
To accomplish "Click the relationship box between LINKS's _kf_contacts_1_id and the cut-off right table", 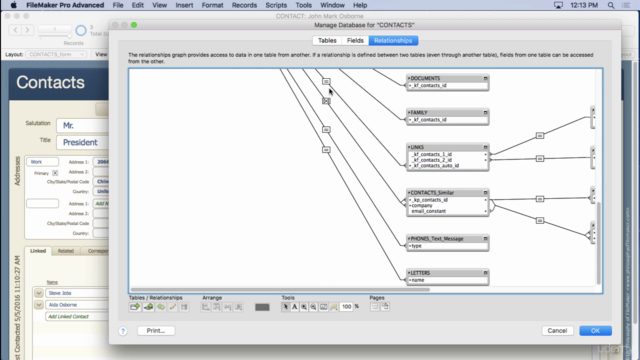I will pyautogui.click(x=540, y=136).
